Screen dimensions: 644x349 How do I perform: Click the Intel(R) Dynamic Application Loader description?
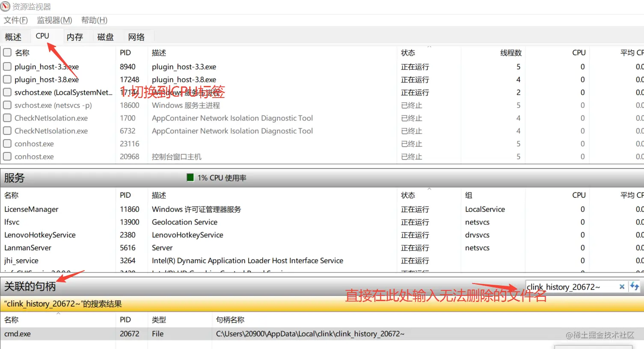click(x=247, y=260)
